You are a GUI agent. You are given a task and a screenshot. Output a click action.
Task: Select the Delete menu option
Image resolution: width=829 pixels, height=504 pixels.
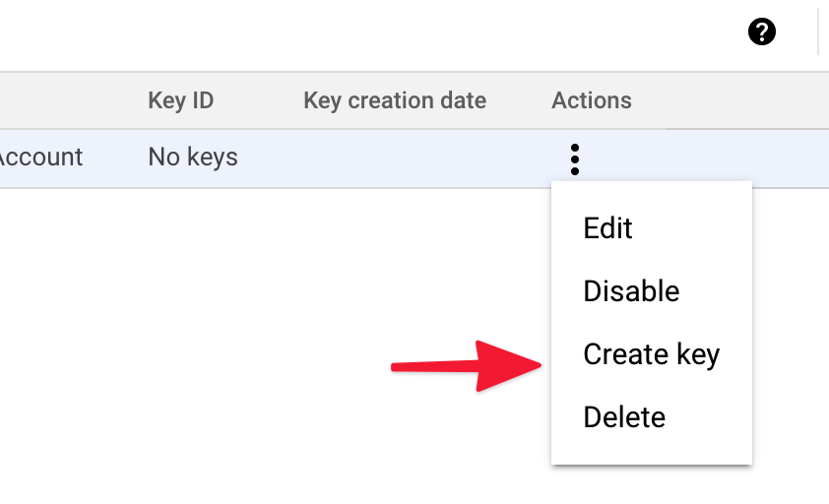point(624,417)
